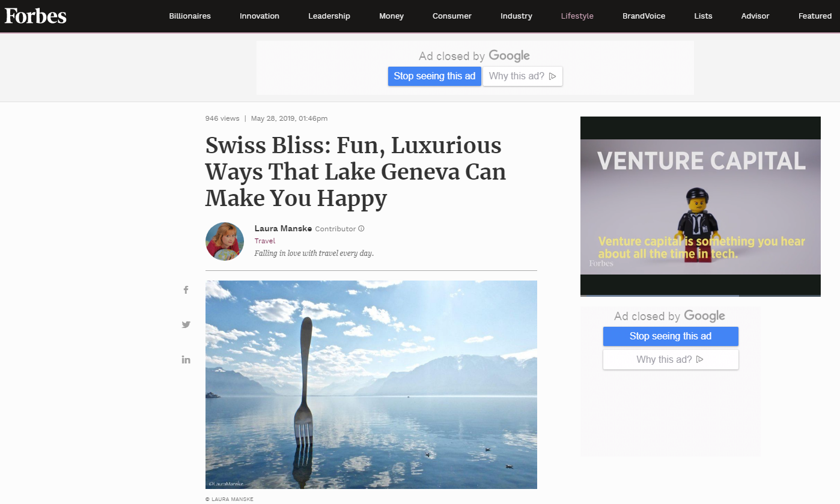Click sidebar 'Stop seeing this ad' button

671,336
